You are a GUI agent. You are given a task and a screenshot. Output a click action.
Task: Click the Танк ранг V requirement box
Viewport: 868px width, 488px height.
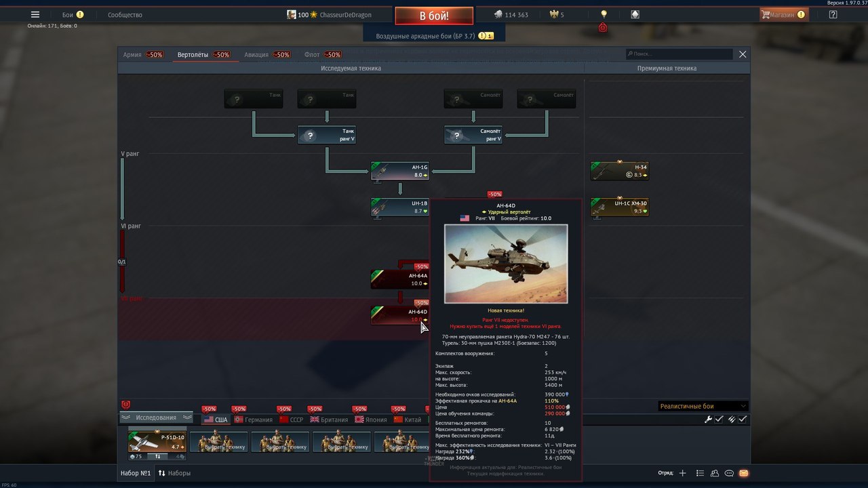[327, 134]
